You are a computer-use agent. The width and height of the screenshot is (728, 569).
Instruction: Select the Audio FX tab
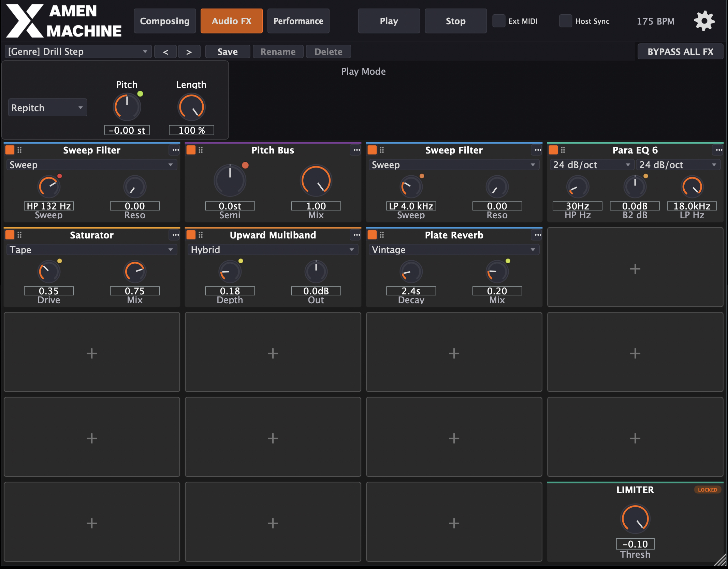(x=232, y=21)
